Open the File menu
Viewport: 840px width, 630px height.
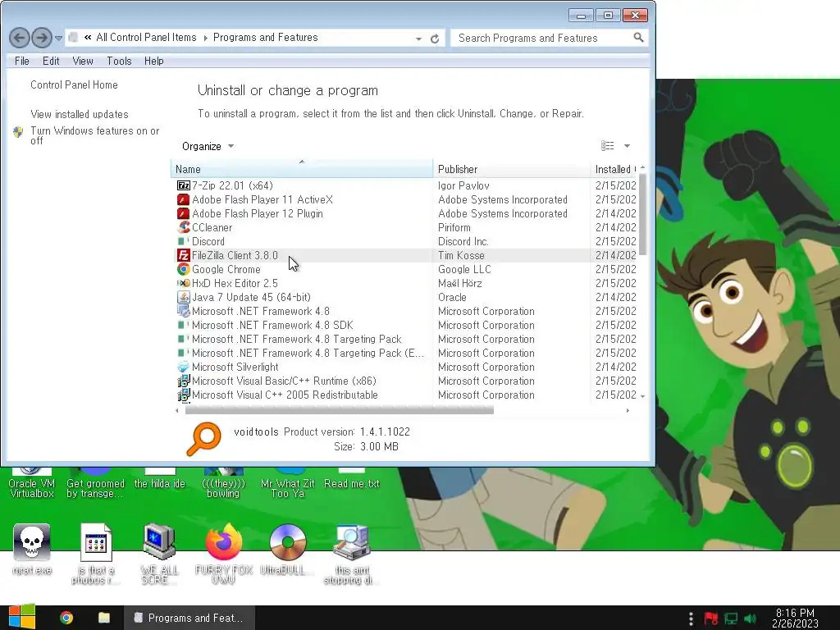(x=22, y=61)
